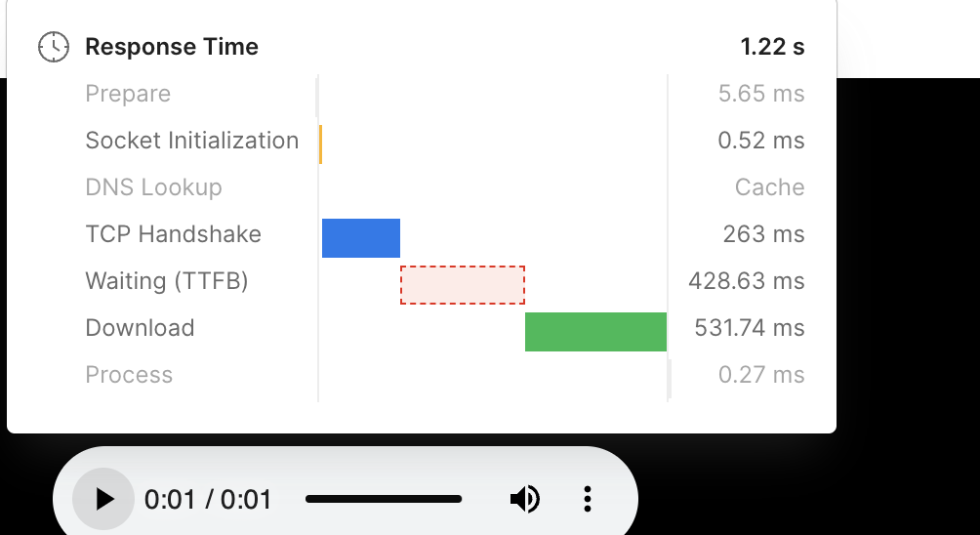Select the Socket Initialization label
The image size is (980, 535).
coord(192,141)
